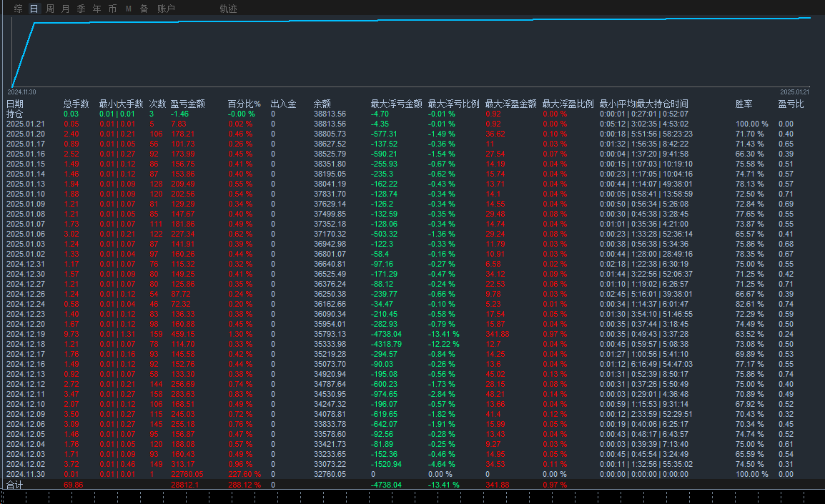Open the 月 (monthly) statistics tab

66,9
